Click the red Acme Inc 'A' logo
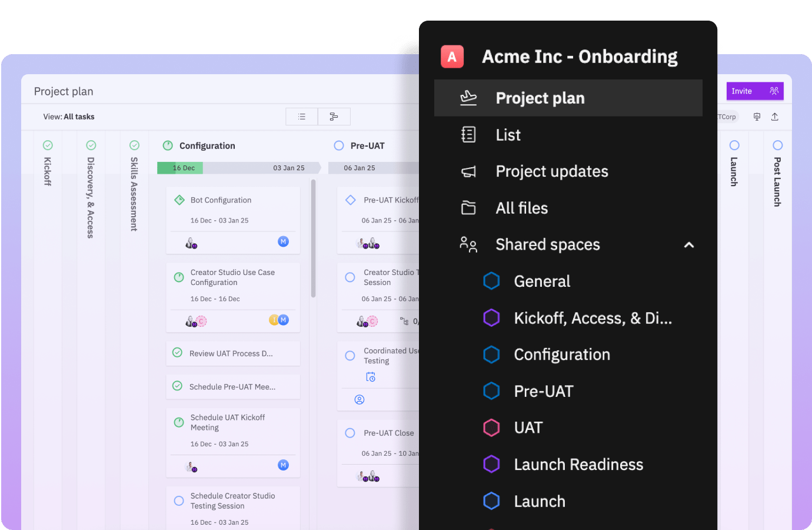 452,57
